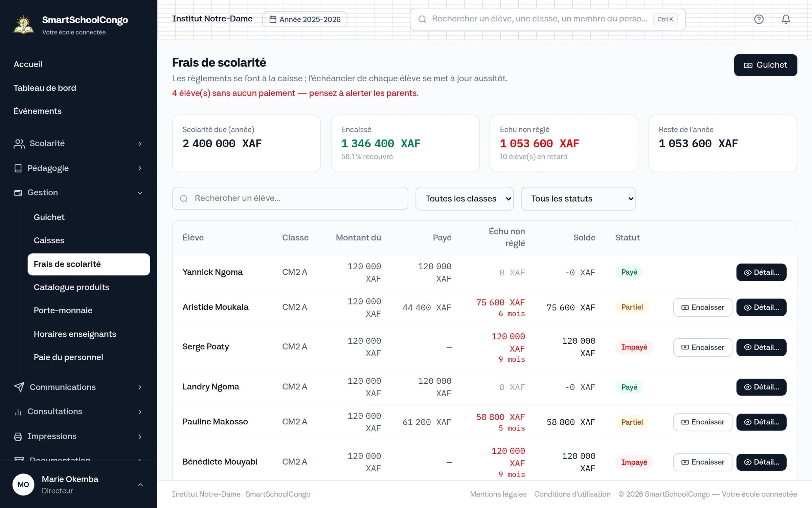Open Paie du personnel in the sidebar
Viewport: 812px width, 508px height.
(68, 357)
